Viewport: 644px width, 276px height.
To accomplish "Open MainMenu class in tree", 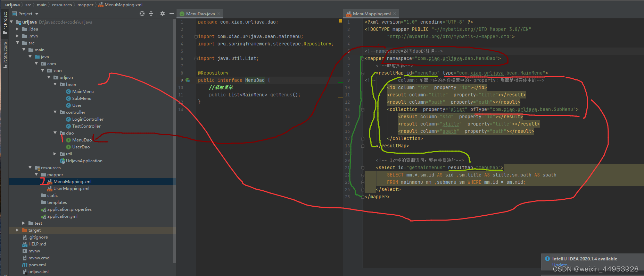I will (83, 92).
